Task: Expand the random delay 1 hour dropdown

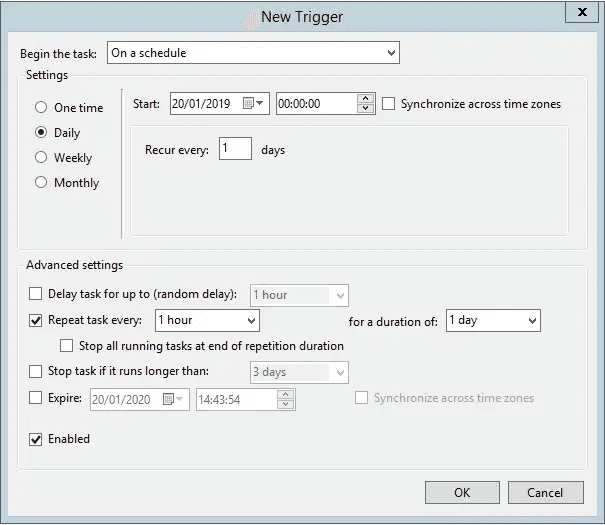Action: [x=299, y=295]
